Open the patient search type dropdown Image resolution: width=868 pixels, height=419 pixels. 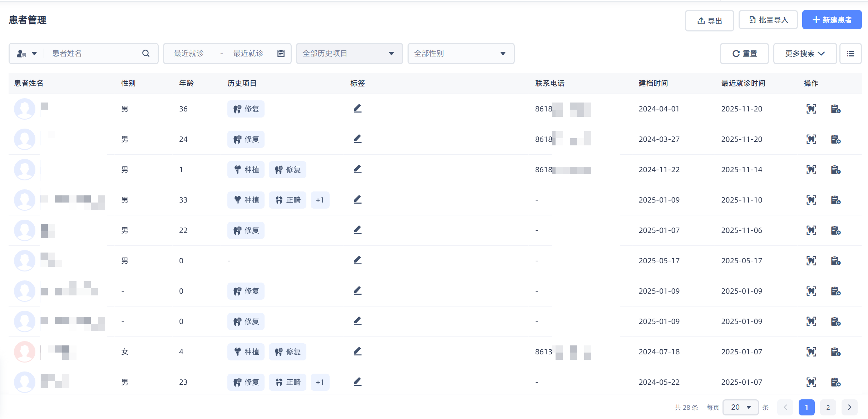tap(26, 54)
